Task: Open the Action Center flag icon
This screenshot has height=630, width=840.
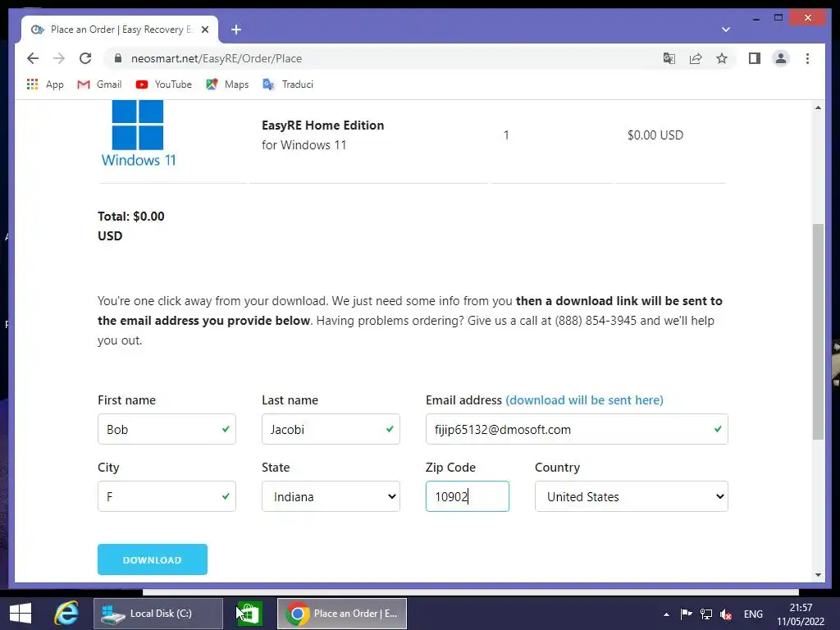Action: [x=686, y=614]
